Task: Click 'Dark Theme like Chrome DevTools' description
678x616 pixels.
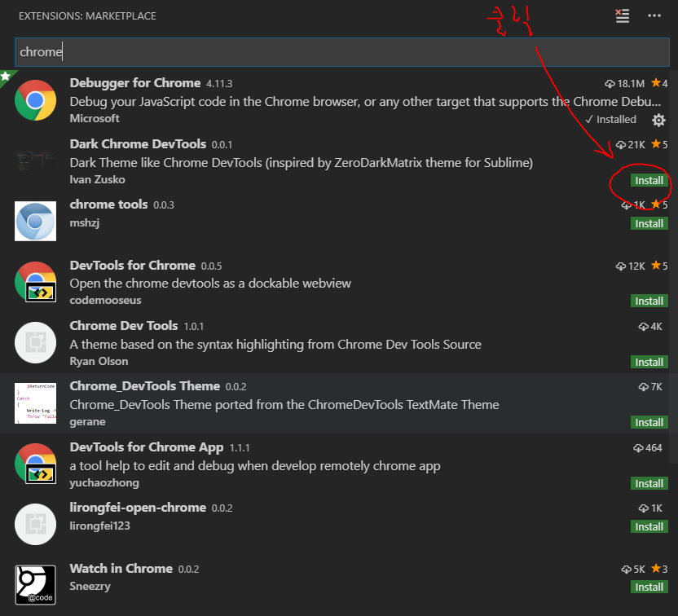Action: tap(301, 163)
